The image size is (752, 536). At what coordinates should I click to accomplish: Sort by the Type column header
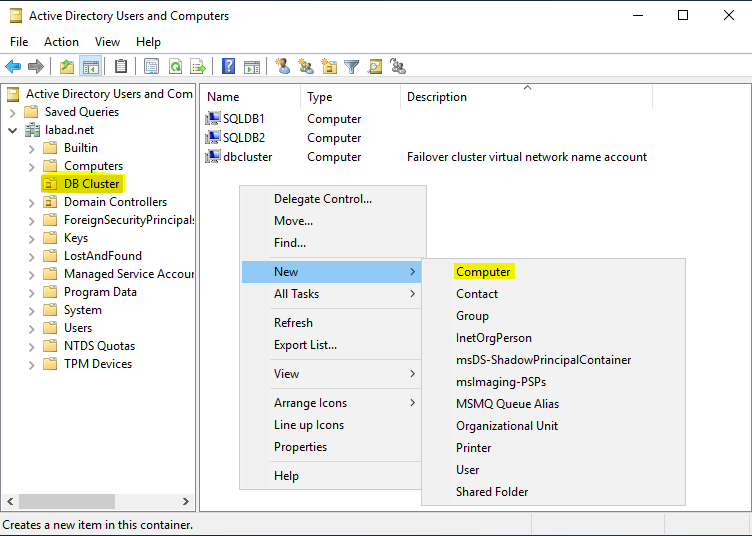click(350, 97)
